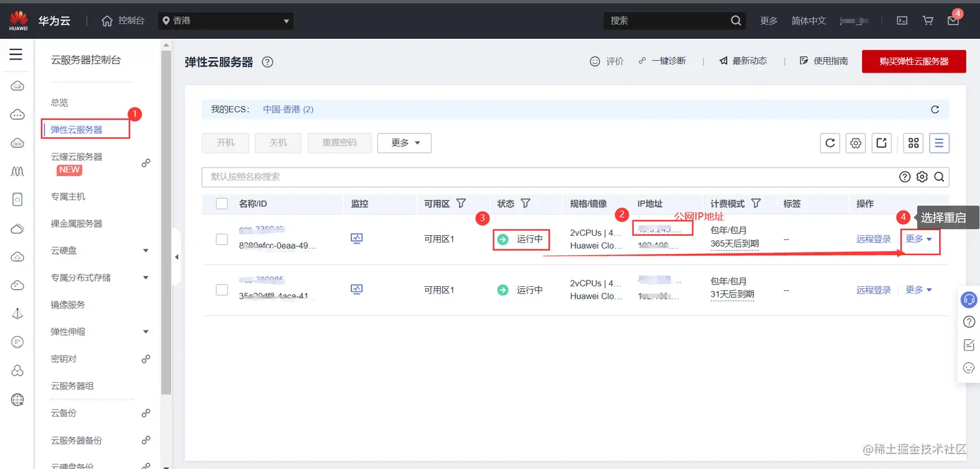Tick the select-all checkbox in the table header

coord(222,204)
